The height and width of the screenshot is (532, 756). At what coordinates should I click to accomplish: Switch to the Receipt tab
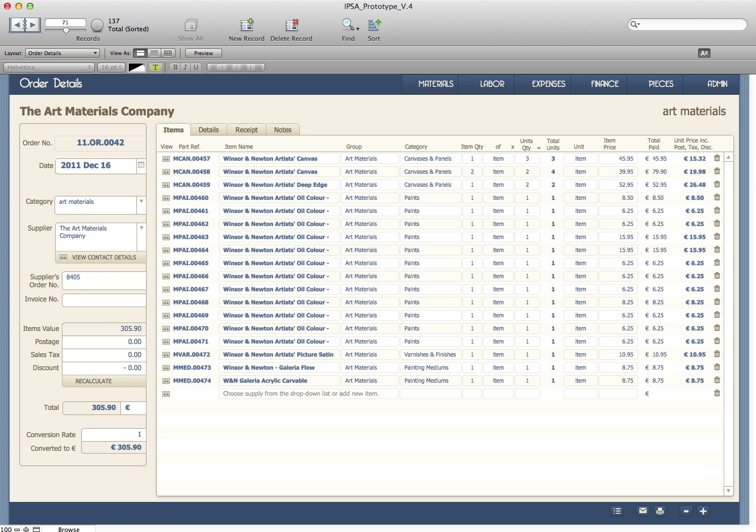click(x=247, y=130)
